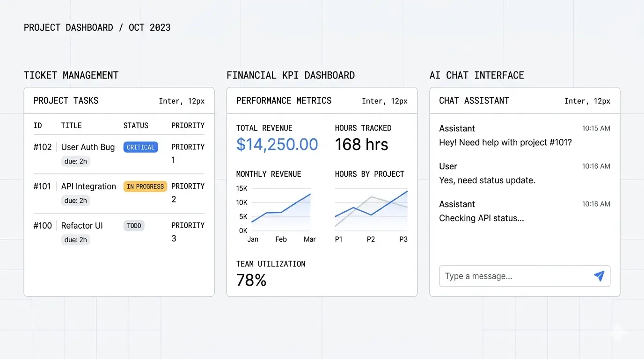Click PRIORITY 3 cell for Refactor UI
Viewport: 644px width, 359px height.
(x=188, y=231)
